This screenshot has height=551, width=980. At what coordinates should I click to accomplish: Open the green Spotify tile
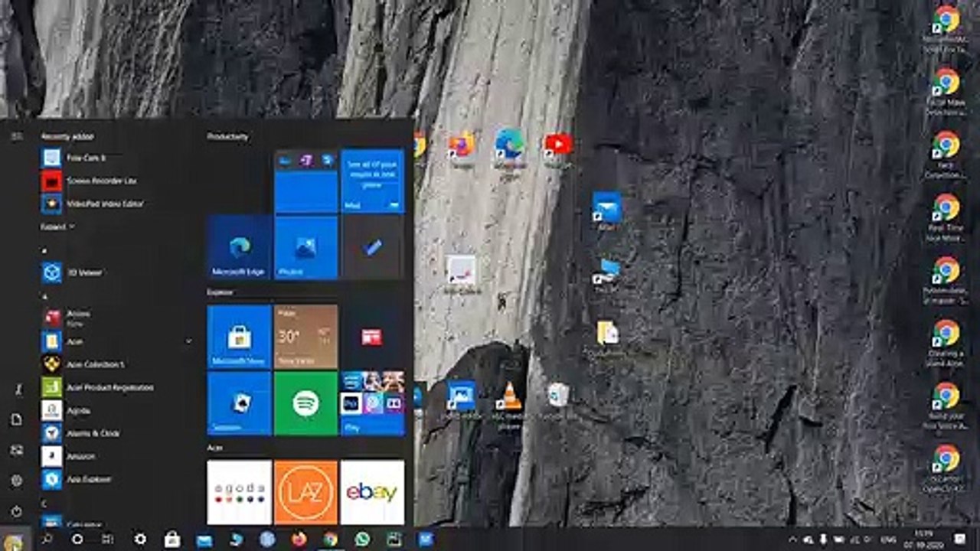[306, 403]
